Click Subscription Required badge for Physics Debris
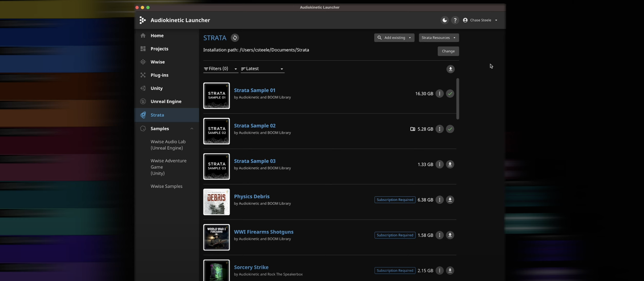The height and width of the screenshot is (281, 644). click(x=395, y=200)
